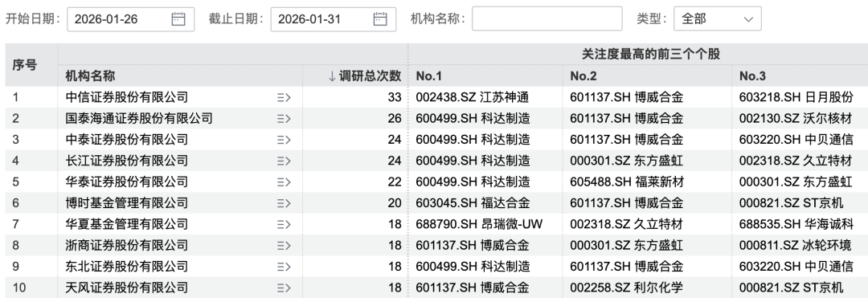
Task: Click stock 603218.SH 日月股份
Action: click(796, 98)
